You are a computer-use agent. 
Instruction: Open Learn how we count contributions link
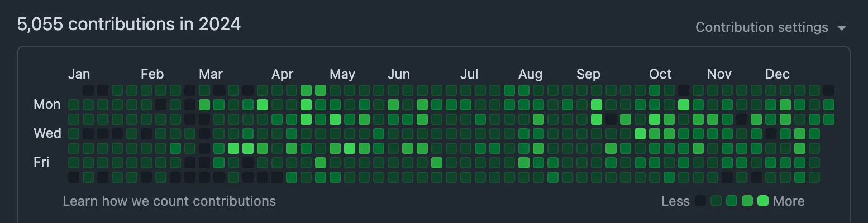pyautogui.click(x=169, y=201)
